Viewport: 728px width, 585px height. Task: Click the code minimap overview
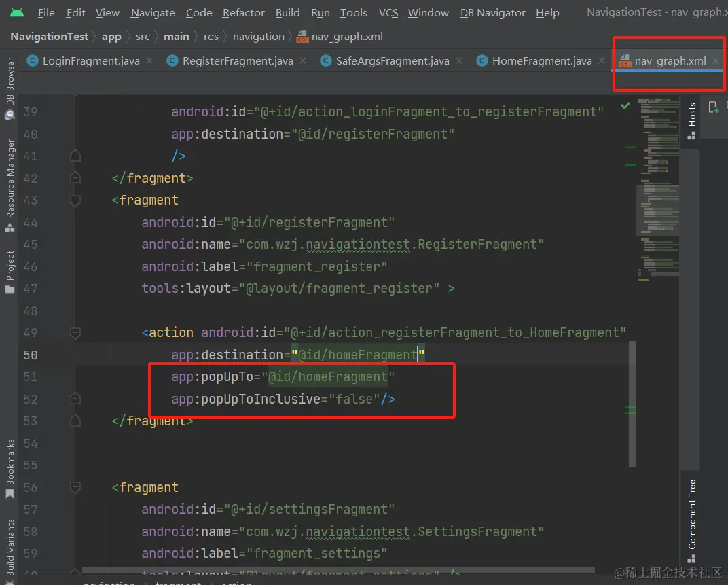coord(658,190)
